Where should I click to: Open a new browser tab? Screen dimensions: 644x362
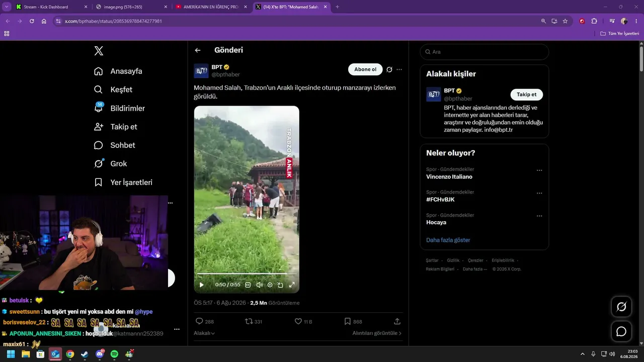pyautogui.click(x=337, y=7)
